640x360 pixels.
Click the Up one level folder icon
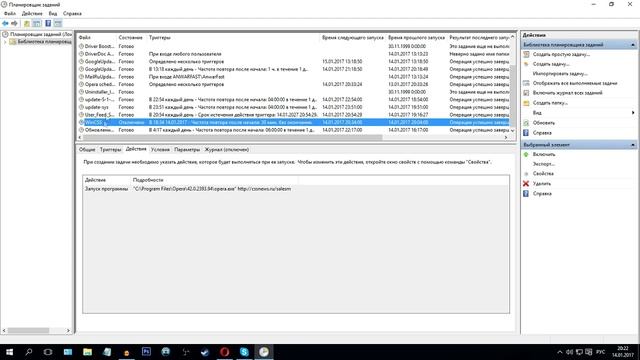point(27,24)
